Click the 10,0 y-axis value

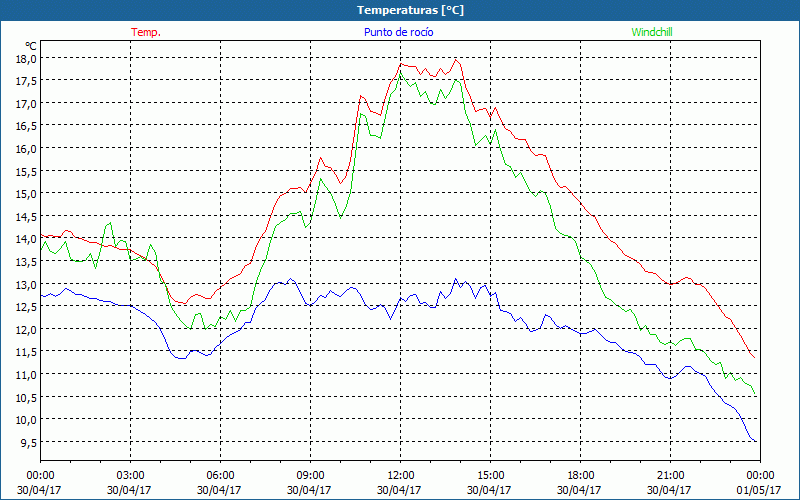pyautogui.click(x=26, y=419)
